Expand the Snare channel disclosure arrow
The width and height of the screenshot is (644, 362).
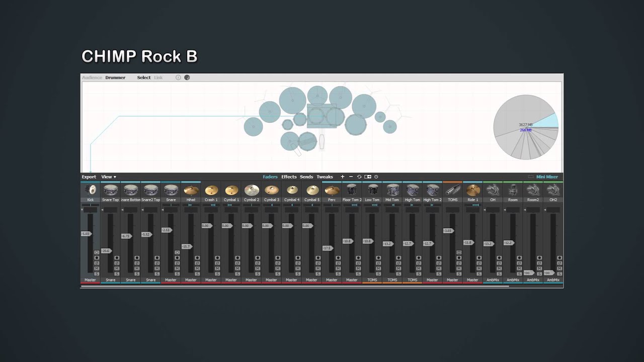pos(163,210)
